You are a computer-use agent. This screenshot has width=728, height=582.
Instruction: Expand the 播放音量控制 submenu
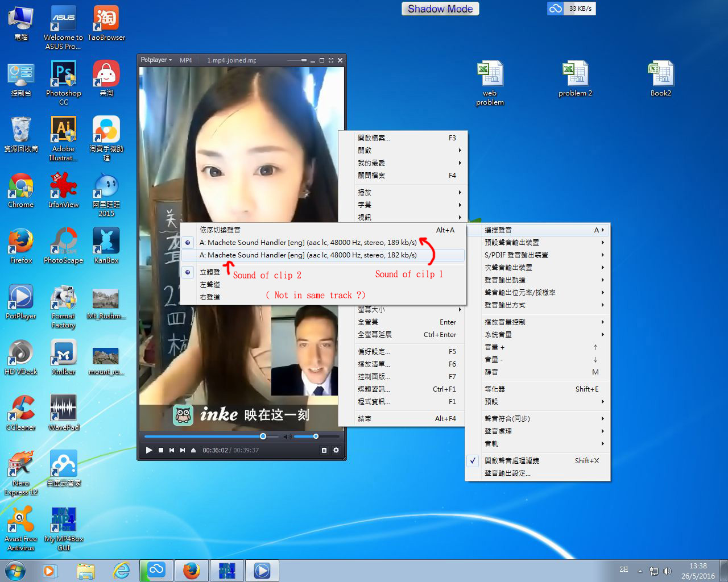pos(537,322)
